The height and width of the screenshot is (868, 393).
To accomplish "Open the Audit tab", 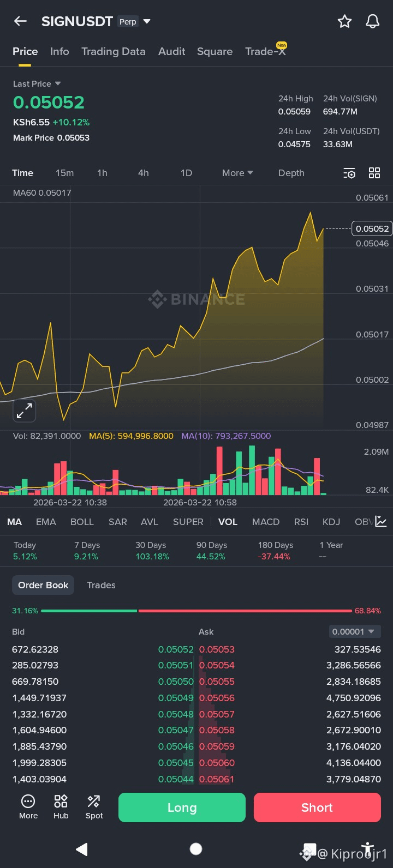I will pyautogui.click(x=172, y=51).
